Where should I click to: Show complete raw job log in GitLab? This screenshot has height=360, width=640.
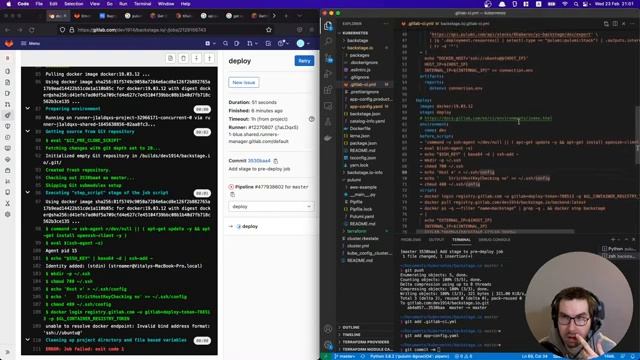click(170, 58)
